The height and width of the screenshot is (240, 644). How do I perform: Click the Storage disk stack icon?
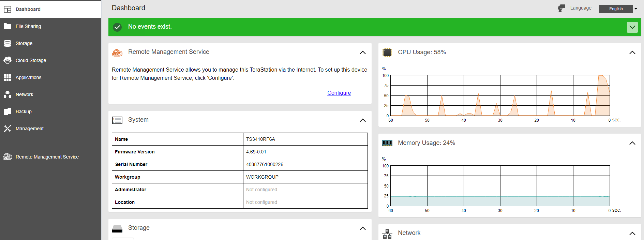(8, 43)
